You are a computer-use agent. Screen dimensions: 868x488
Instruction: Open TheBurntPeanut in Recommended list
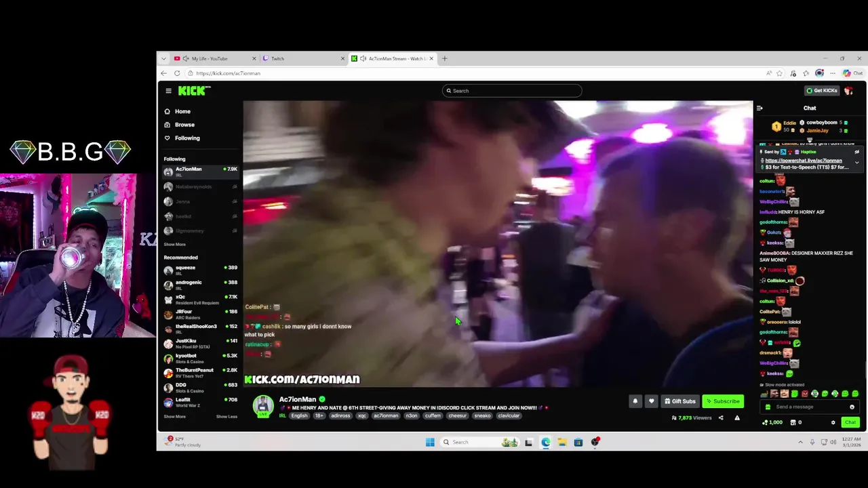(201, 372)
